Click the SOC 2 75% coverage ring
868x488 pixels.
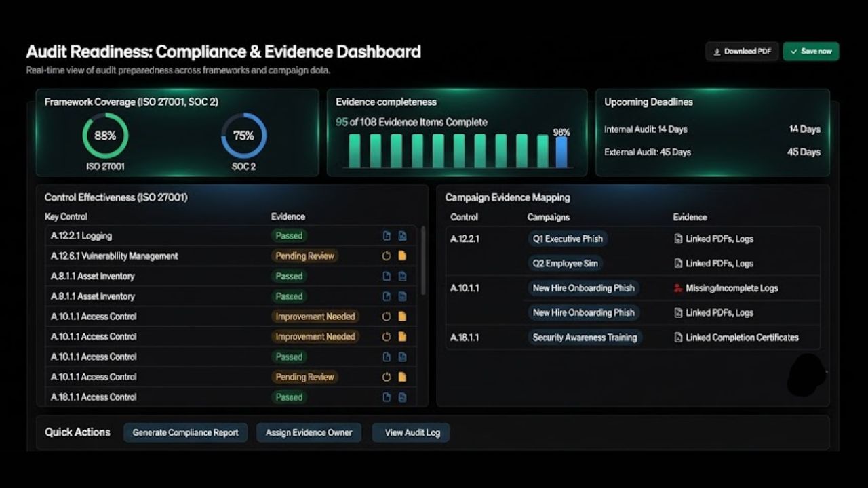coord(243,136)
